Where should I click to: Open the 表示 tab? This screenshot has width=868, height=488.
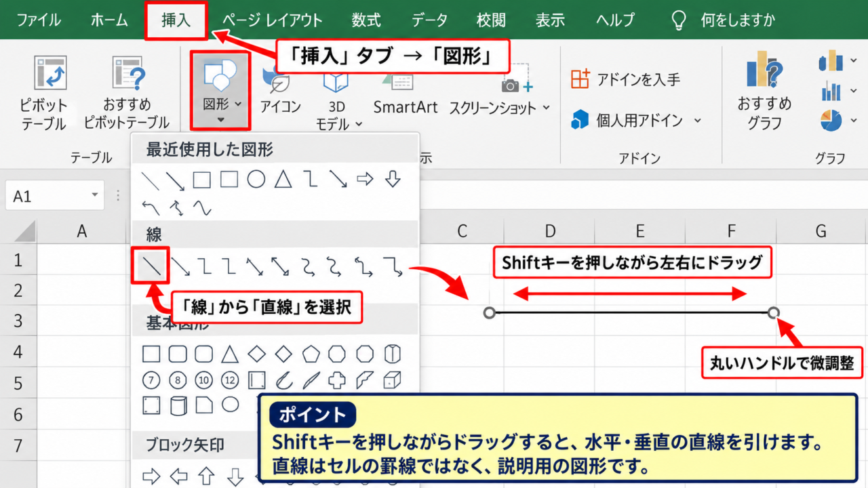pyautogui.click(x=550, y=20)
